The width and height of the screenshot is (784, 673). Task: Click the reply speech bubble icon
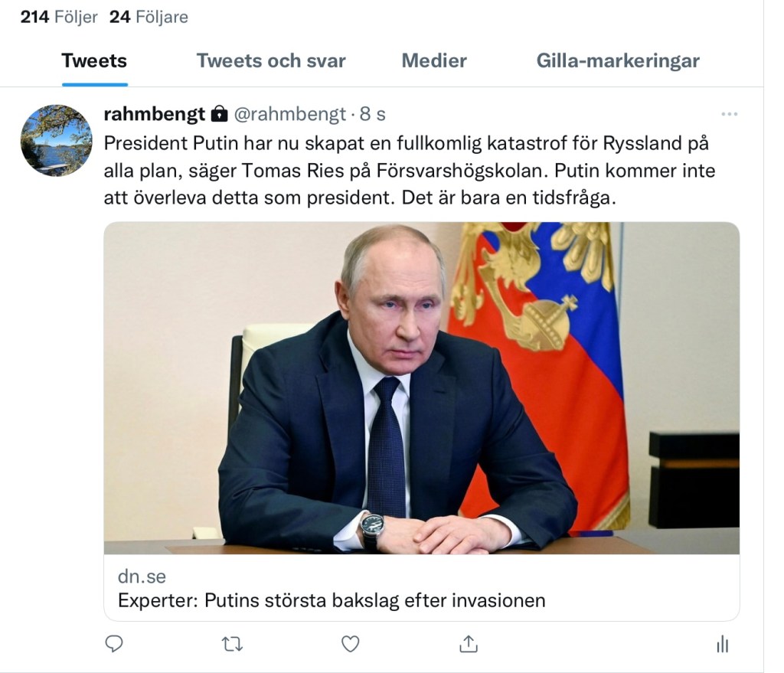pyautogui.click(x=114, y=644)
